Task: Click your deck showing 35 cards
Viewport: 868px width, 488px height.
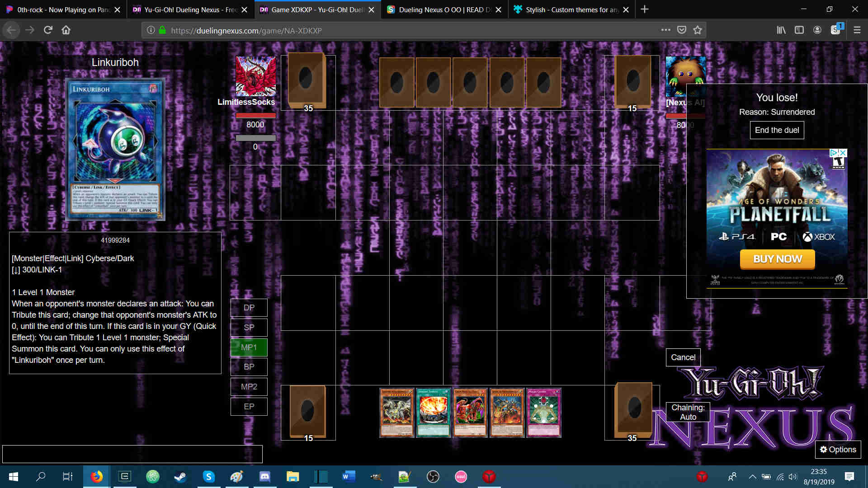Action: coord(632,410)
